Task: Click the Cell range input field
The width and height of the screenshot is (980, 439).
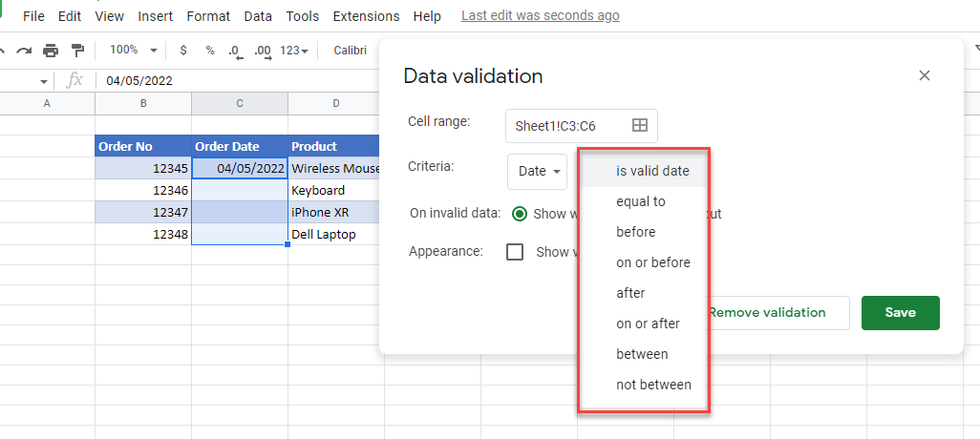Action: point(570,125)
